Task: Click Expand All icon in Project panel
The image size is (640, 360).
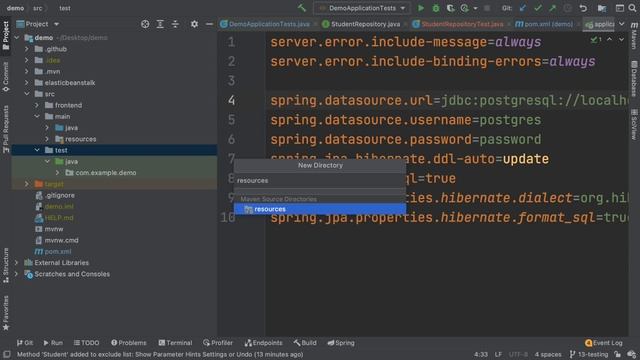Action: pos(160,24)
